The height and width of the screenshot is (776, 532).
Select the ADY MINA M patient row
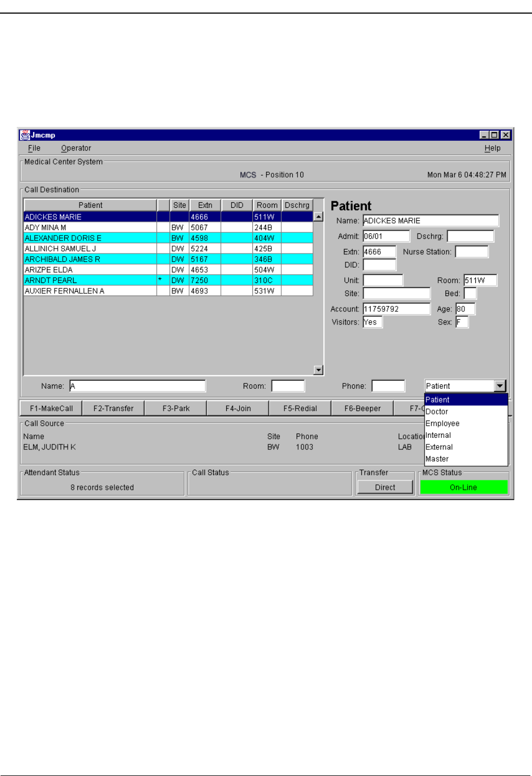pos(168,227)
